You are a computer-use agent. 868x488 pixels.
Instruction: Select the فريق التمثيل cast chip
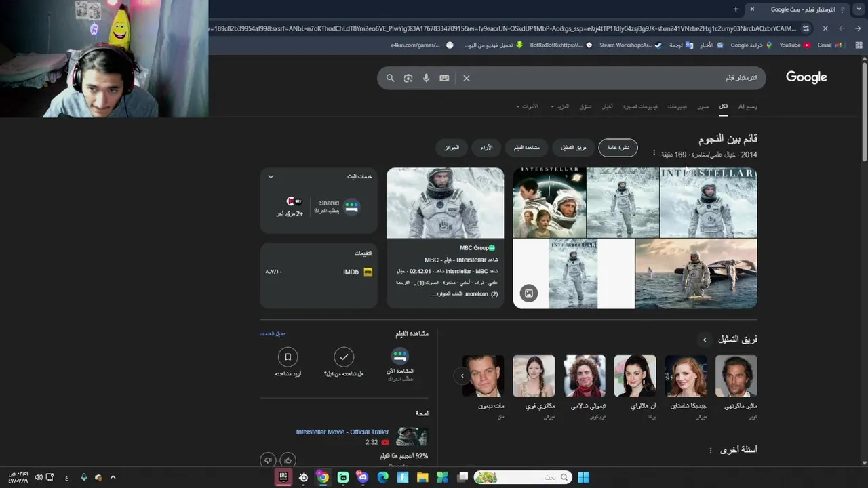pyautogui.click(x=573, y=147)
